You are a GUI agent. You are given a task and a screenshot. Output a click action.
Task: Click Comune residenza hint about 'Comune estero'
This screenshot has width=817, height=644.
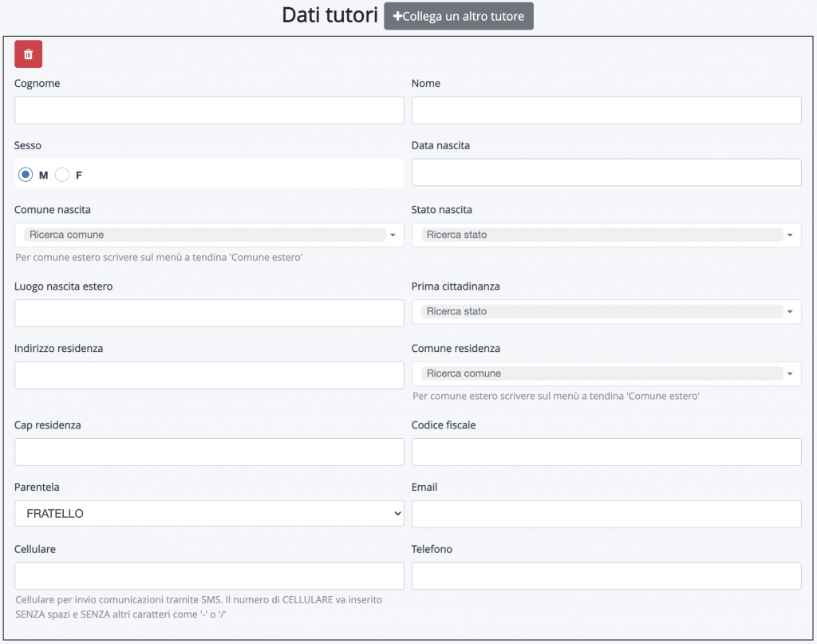tap(556, 397)
